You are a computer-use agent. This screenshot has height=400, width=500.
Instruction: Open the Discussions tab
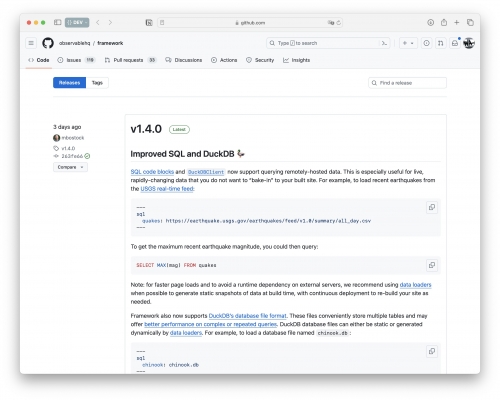(x=184, y=60)
